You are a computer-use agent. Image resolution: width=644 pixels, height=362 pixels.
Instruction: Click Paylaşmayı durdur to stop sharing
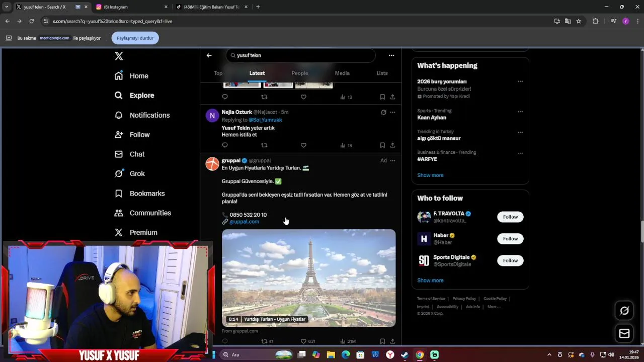(135, 38)
